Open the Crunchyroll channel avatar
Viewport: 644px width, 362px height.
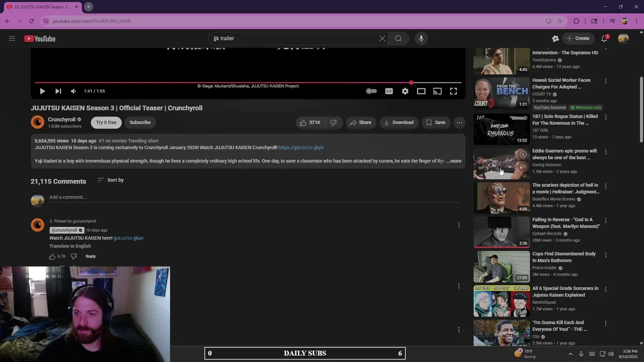(x=38, y=122)
